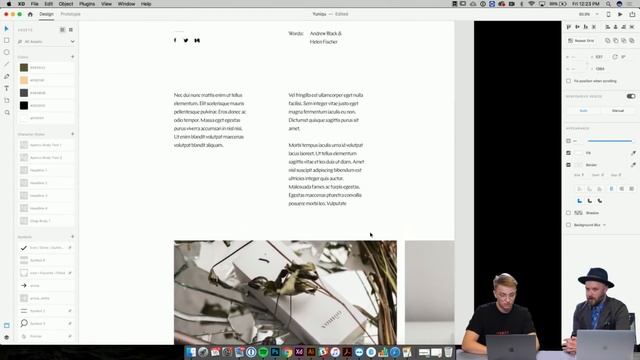This screenshot has width=640, height=360.
Task: Expand the All Assets filter dropdown
Action: (72, 42)
